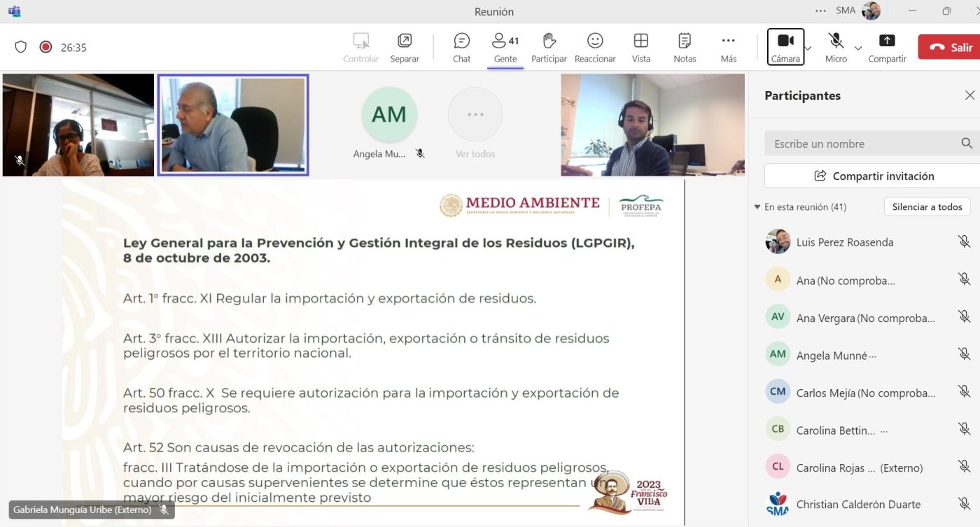This screenshot has height=527, width=980.
Task: Select the active speaker's video tile
Action: (x=233, y=125)
